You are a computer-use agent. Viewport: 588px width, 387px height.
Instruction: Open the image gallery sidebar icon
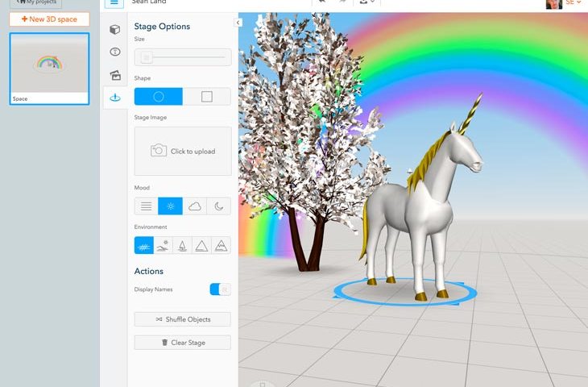click(x=115, y=75)
